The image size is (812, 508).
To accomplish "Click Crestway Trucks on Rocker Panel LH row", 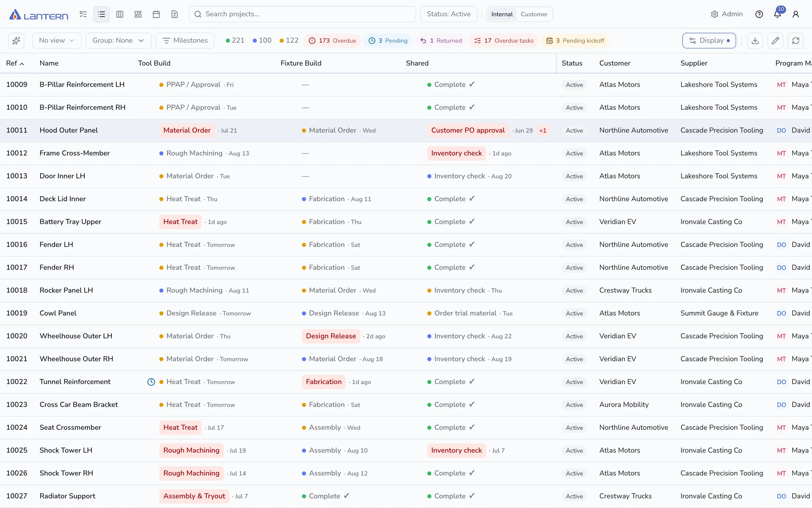I will pos(625,290).
